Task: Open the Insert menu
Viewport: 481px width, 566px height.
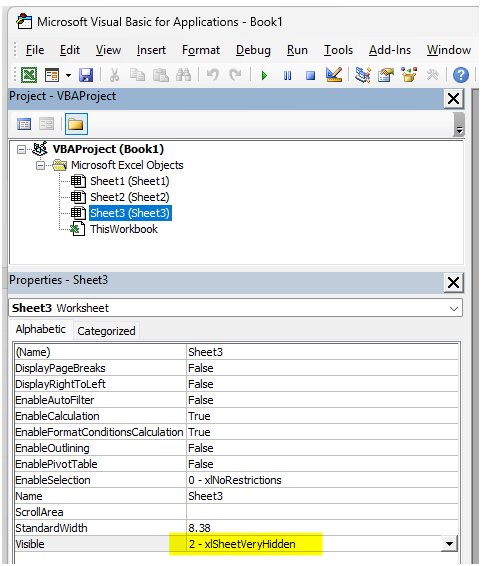Action: point(151,50)
